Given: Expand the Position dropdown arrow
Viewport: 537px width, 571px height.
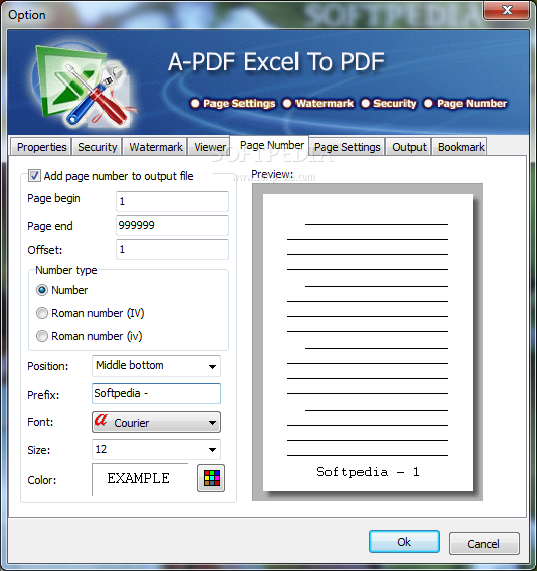Looking at the screenshot, I should pos(212,366).
